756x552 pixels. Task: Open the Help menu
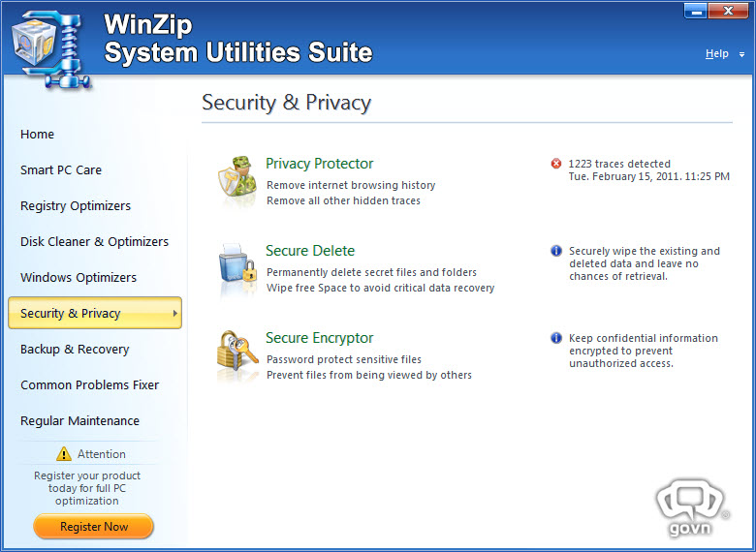coord(716,53)
